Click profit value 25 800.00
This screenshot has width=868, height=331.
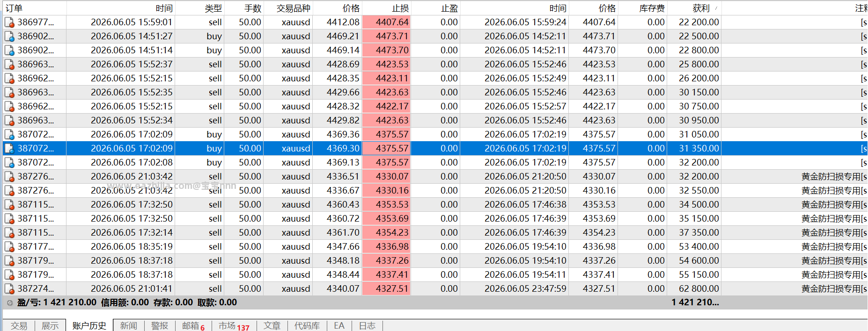pos(699,65)
